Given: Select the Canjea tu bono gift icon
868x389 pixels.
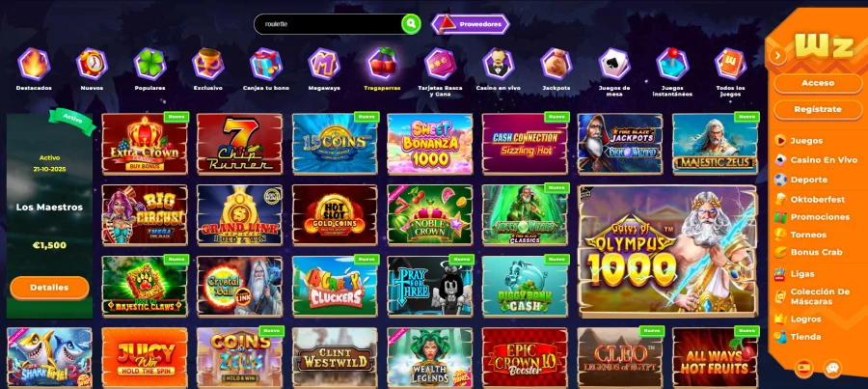Looking at the screenshot, I should (266, 64).
